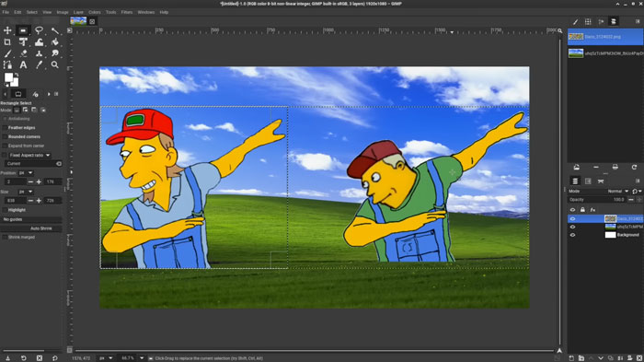This screenshot has height=362, width=644.
Task: Select the Crop tool
Action: (x=7, y=42)
